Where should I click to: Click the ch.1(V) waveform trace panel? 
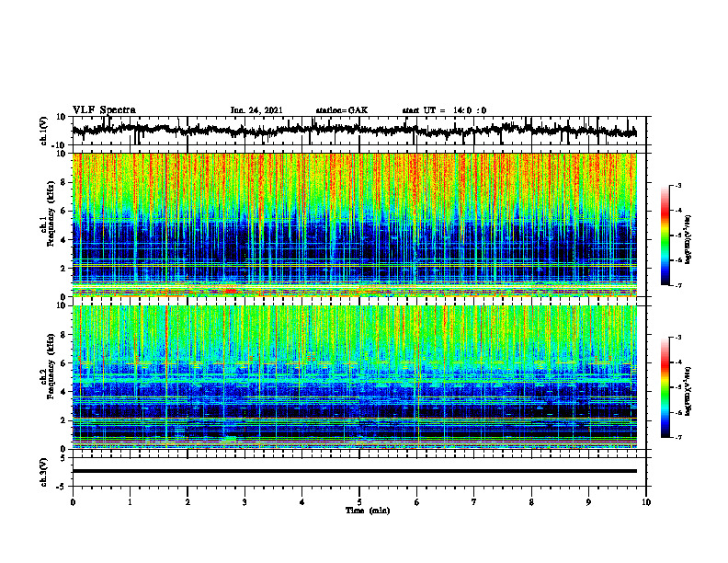pos(358,131)
